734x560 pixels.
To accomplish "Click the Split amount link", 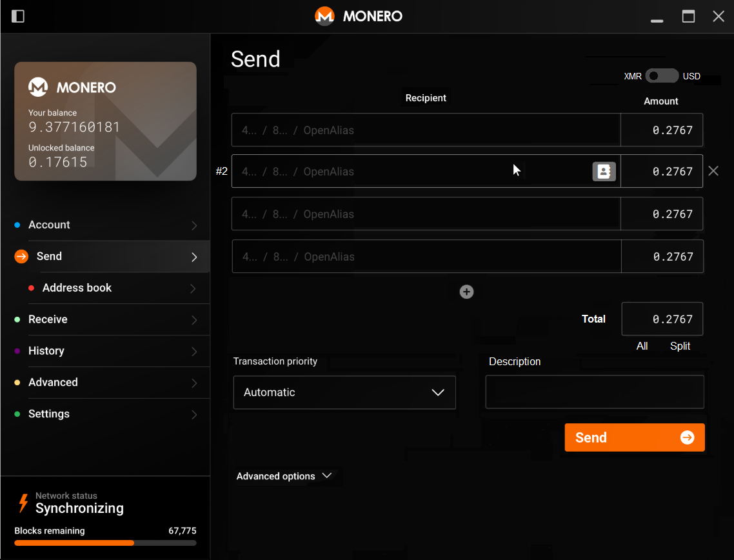I will (680, 346).
